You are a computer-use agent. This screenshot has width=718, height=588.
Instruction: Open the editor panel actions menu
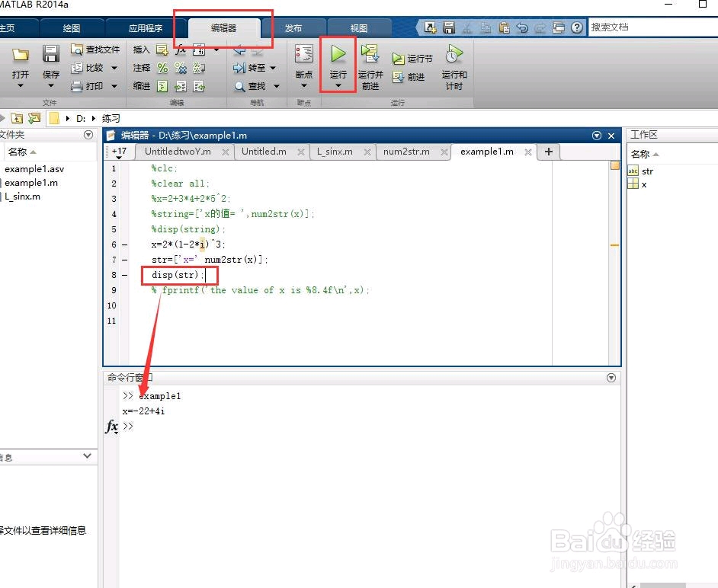point(596,136)
